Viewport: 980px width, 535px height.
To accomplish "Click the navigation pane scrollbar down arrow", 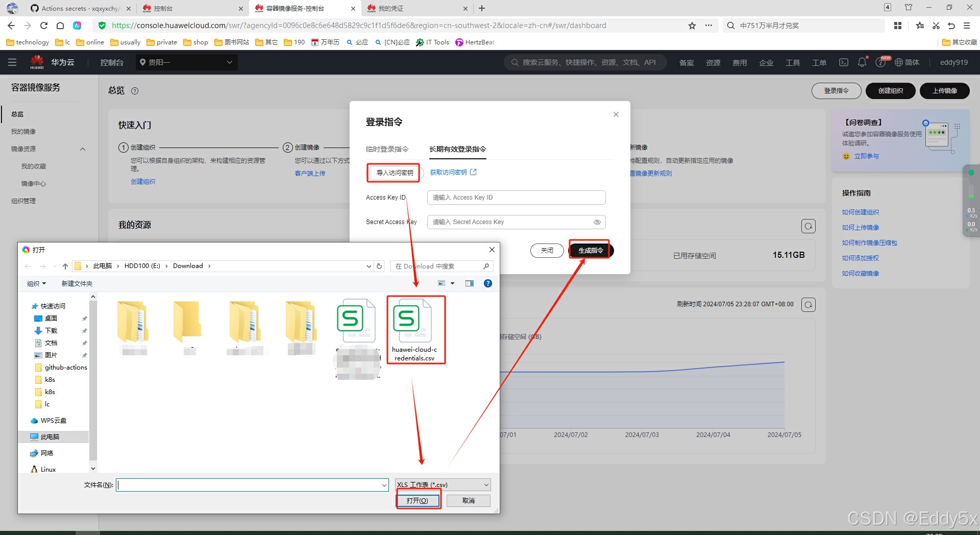I will [x=93, y=469].
